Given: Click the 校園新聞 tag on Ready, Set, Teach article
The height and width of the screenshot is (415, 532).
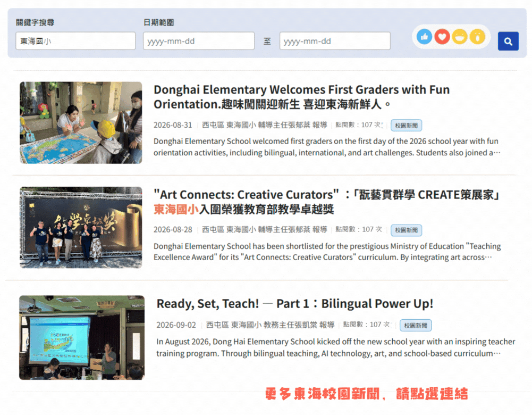Looking at the screenshot, I should [x=416, y=325].
